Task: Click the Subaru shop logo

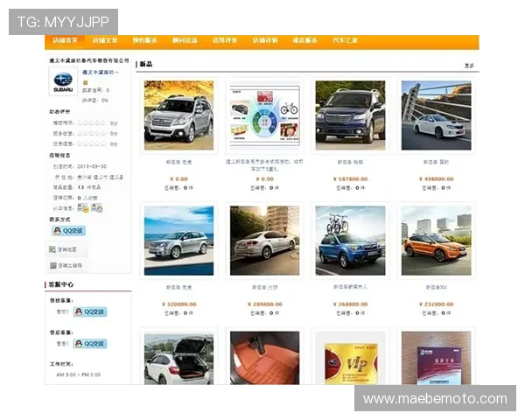Action: click(64, 83)
